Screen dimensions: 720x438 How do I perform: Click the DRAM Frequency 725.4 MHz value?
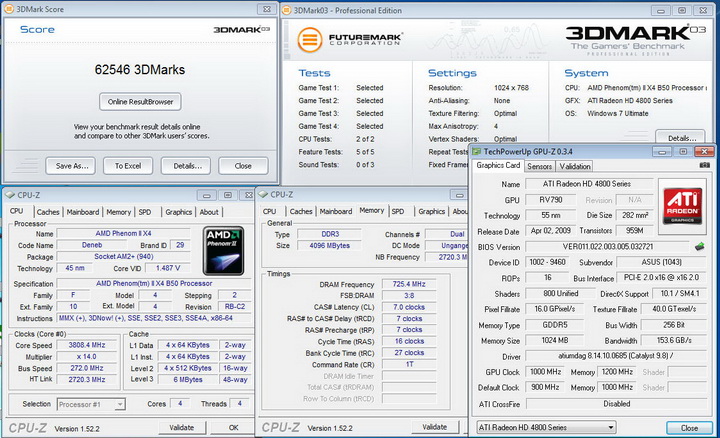click(x=409, y=284)
